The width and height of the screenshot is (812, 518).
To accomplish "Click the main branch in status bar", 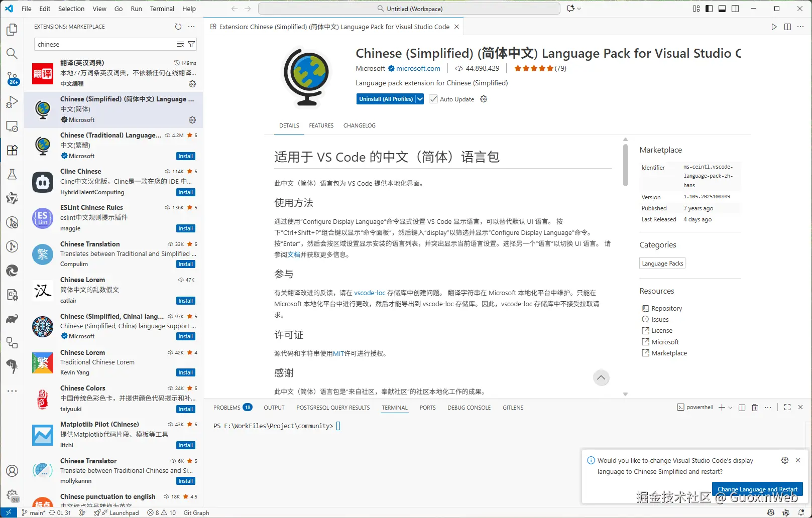I will point(33,512).
